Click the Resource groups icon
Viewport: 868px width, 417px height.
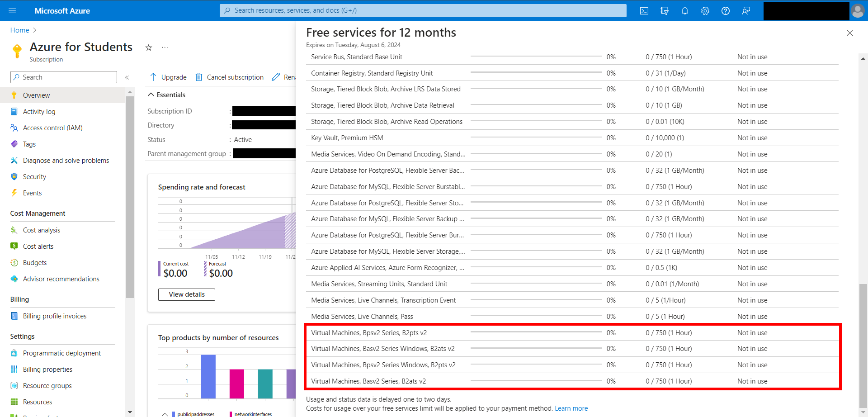(x=14, y=386)
